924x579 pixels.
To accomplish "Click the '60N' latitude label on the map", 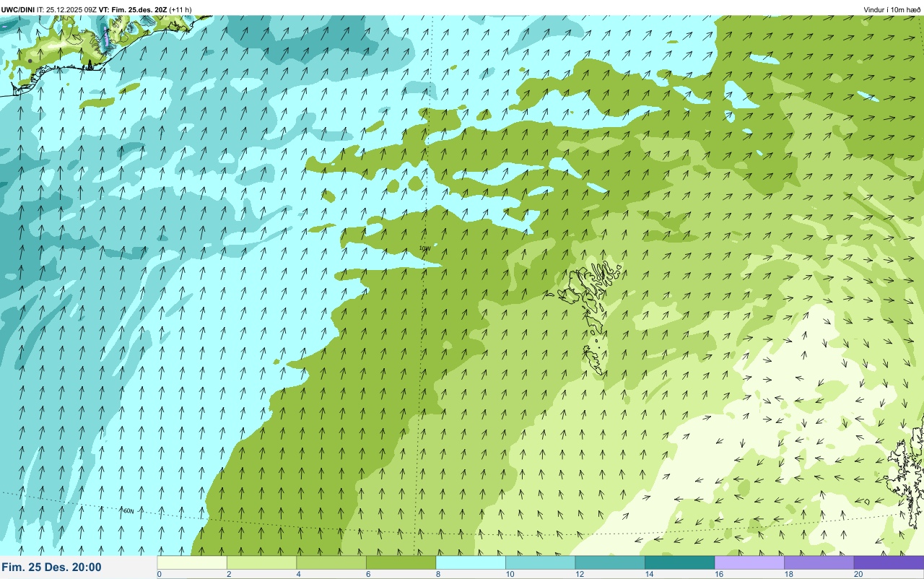I will 128,510.
